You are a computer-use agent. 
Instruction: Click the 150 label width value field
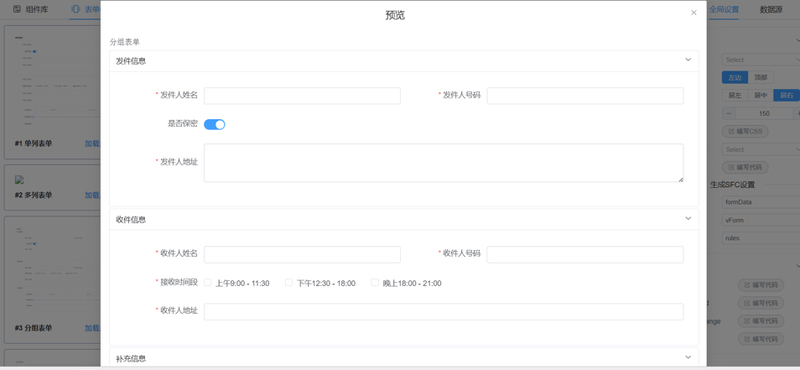click(x=764, y=113)
